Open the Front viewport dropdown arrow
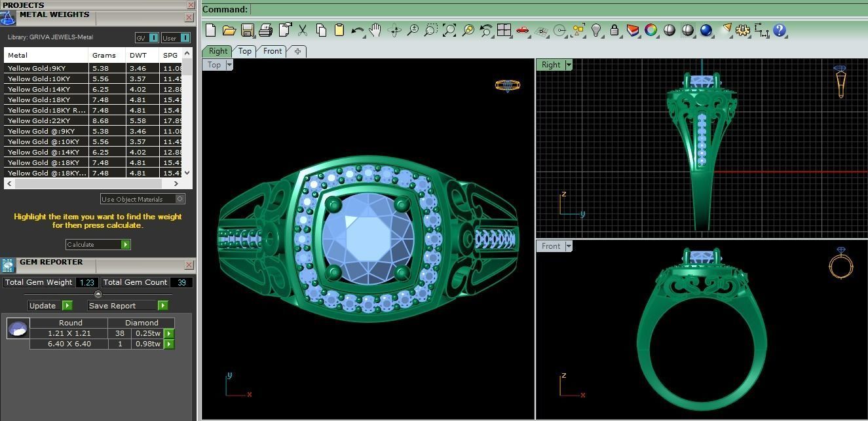The height and width of the screenshot is (421, 868). (x=569, y=246)
